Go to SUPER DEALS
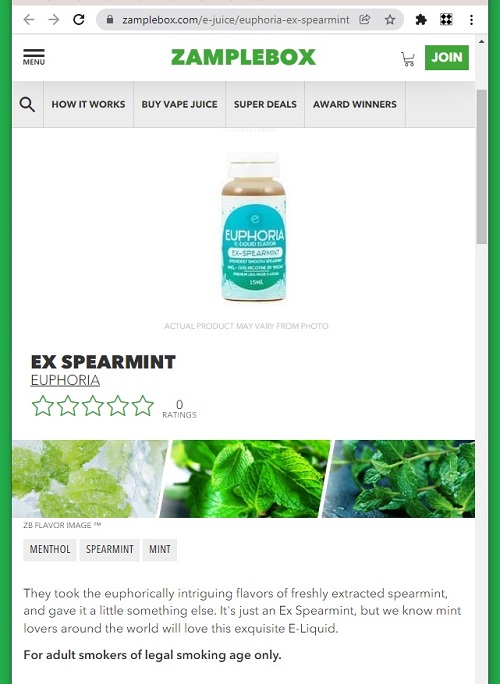The image size is (500, 684). (265, 105)
